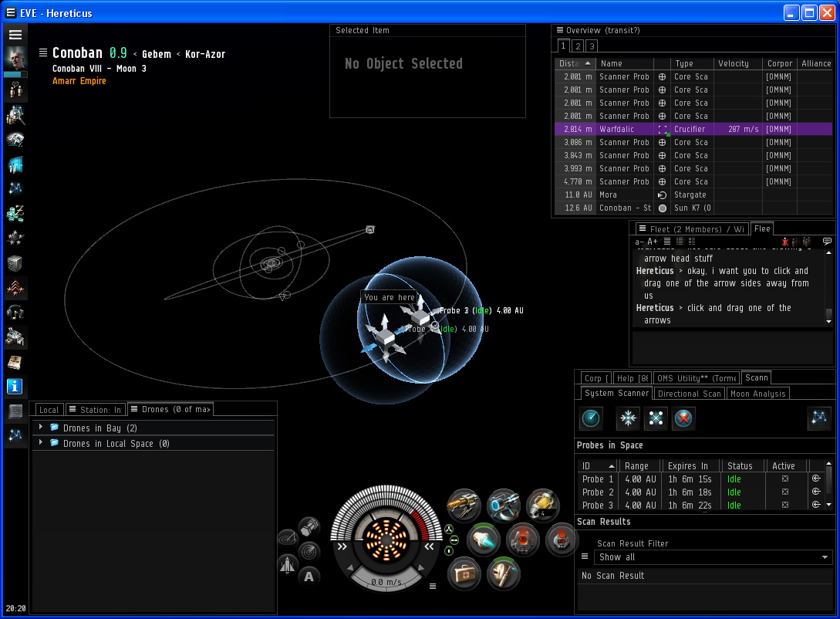Open the cargo hold icon near HUD
Screen dimensions: 840x619
309,527
